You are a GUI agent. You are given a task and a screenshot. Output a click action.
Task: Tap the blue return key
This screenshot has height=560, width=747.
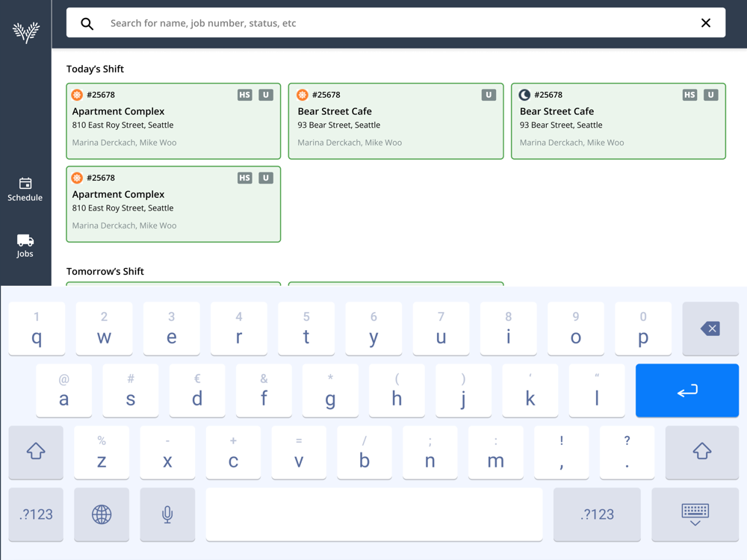coord(687,391)
